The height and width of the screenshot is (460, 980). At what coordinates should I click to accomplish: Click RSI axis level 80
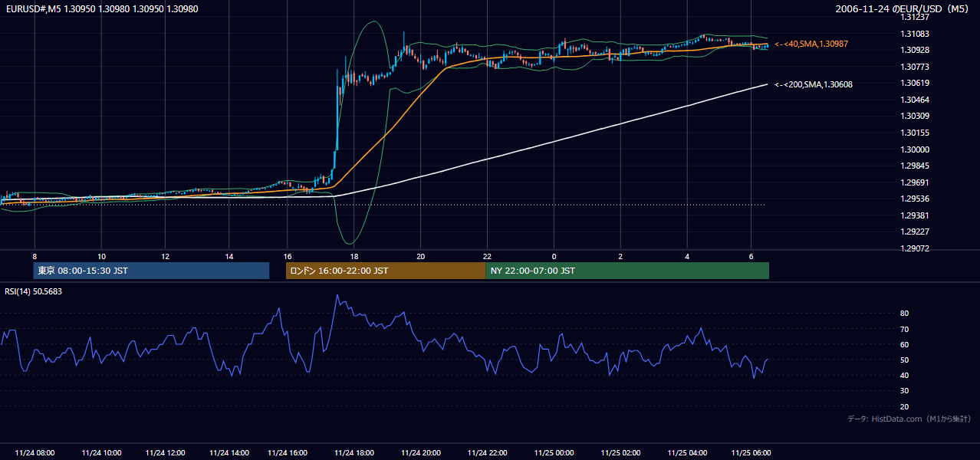click(905, 314)
